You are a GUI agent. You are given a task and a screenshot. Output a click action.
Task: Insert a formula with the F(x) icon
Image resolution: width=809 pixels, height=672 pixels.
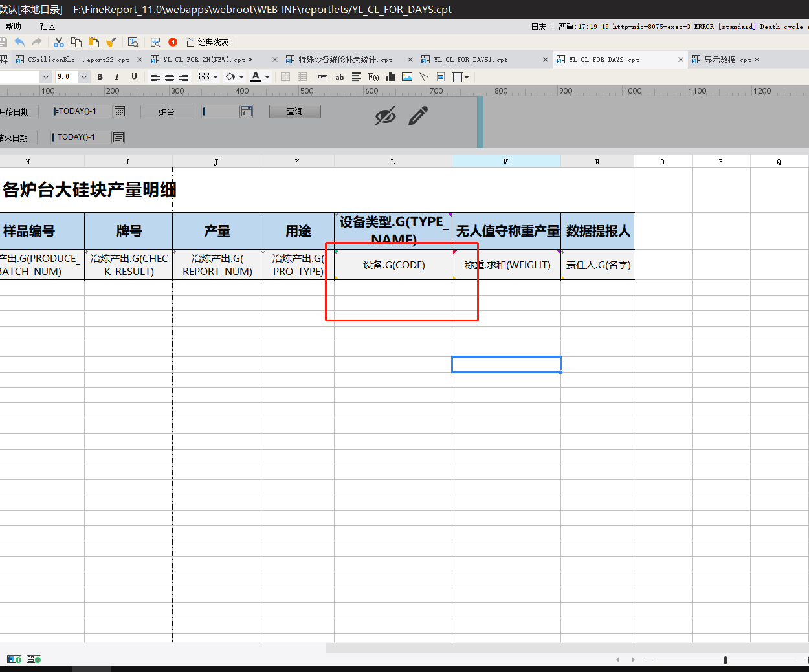pyautogui.click(x=373, y=77)
